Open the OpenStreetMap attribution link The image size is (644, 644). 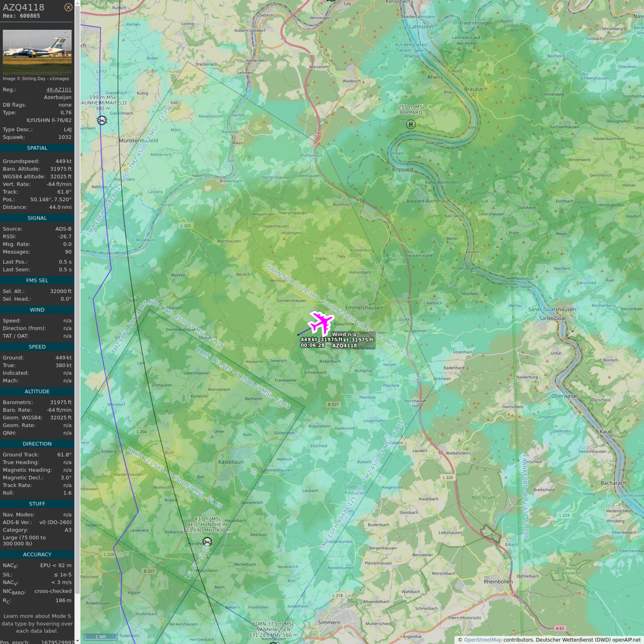483,640
